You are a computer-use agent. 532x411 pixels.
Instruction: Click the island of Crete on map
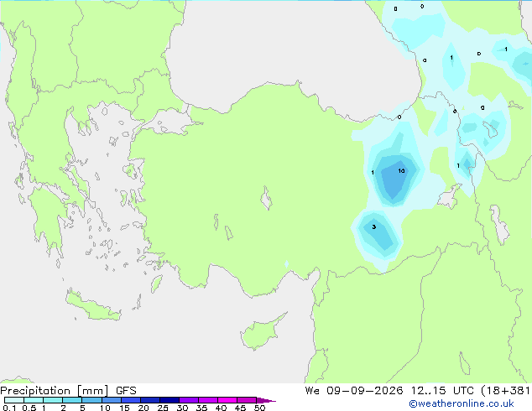pos(93,306)
